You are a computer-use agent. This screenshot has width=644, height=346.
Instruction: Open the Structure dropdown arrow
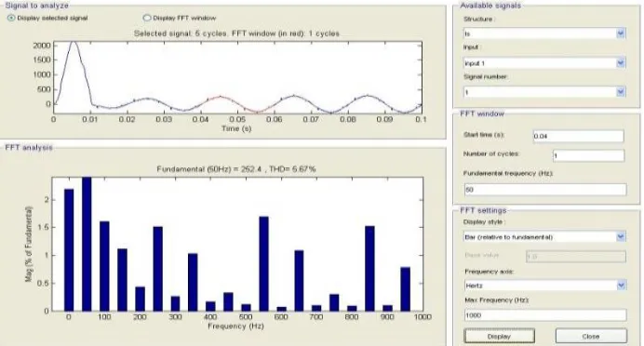pos(621,33)
